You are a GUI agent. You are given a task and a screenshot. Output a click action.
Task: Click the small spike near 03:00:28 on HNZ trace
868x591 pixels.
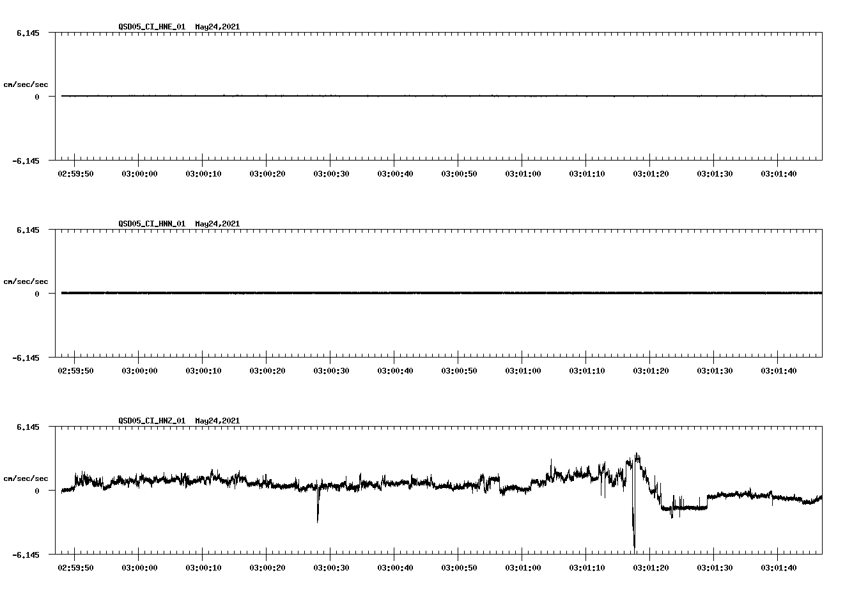coord(318,512)
